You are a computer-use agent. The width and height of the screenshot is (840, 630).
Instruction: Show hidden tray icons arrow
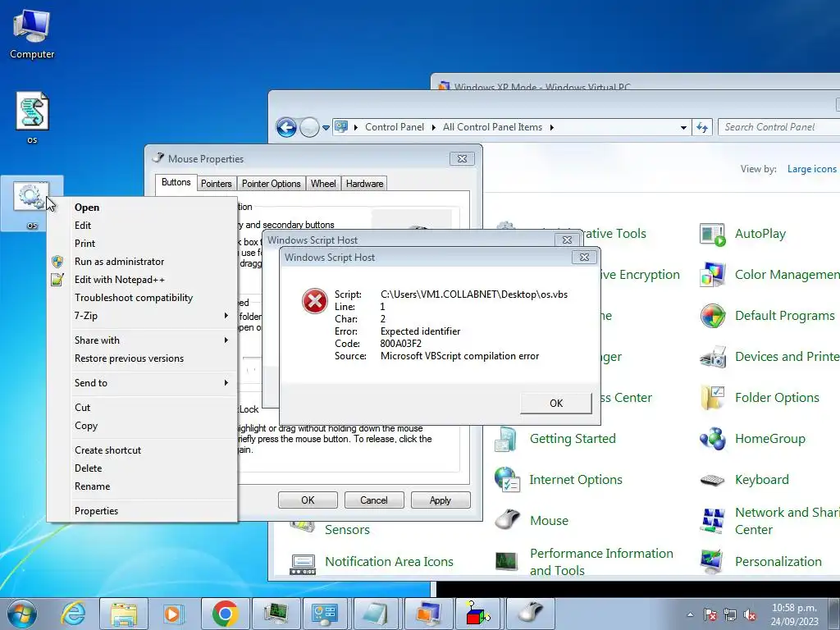tap(690, 615)
